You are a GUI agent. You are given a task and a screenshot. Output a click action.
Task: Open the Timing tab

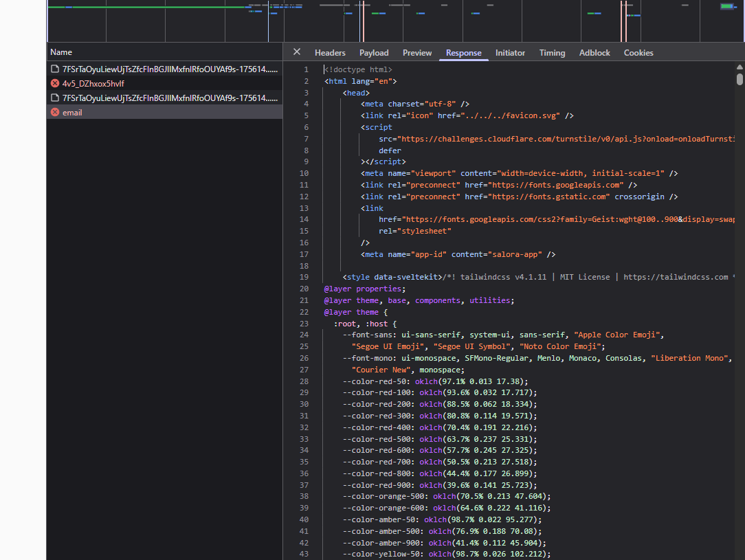click(552, 53)
